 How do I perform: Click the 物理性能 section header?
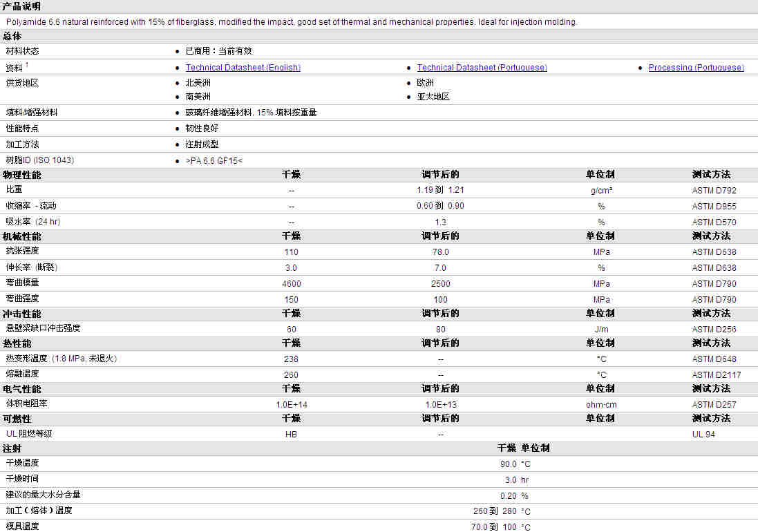21,175
